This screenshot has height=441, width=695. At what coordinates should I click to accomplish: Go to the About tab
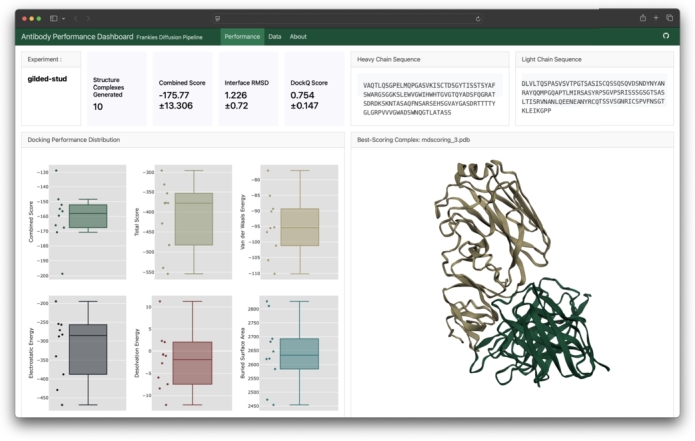pos(298,36)
